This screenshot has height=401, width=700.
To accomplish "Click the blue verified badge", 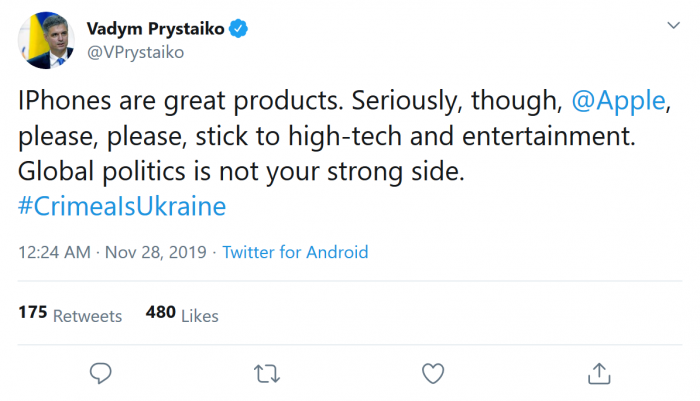I will [x=239, y=30].
